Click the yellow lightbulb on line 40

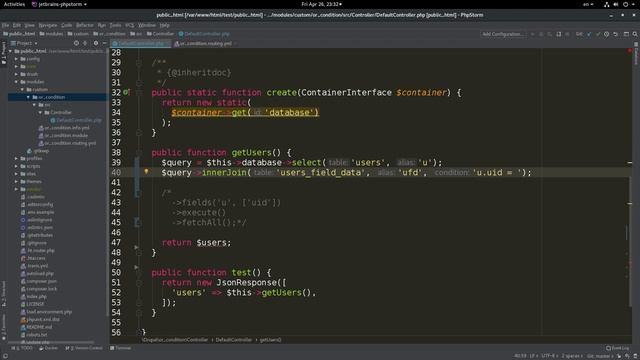(146, 172)
